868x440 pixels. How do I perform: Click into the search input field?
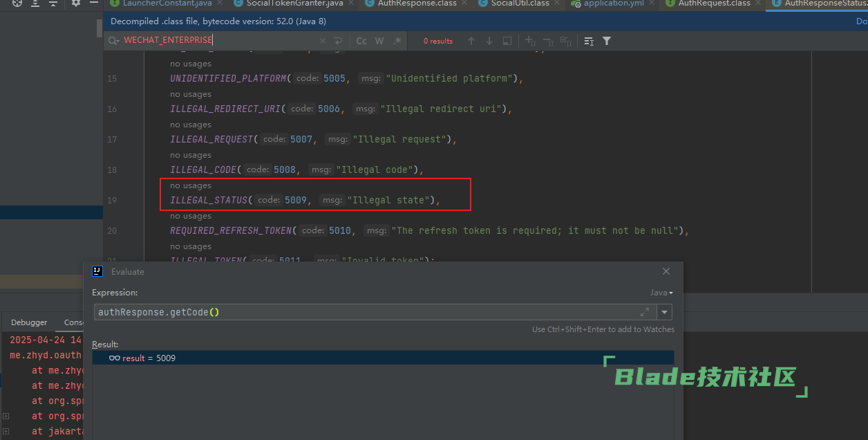tap(218, 41)
